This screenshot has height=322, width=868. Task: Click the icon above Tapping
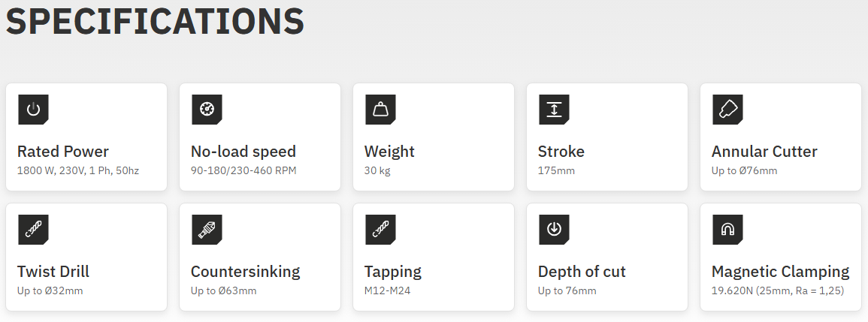(x=380, y=230)
